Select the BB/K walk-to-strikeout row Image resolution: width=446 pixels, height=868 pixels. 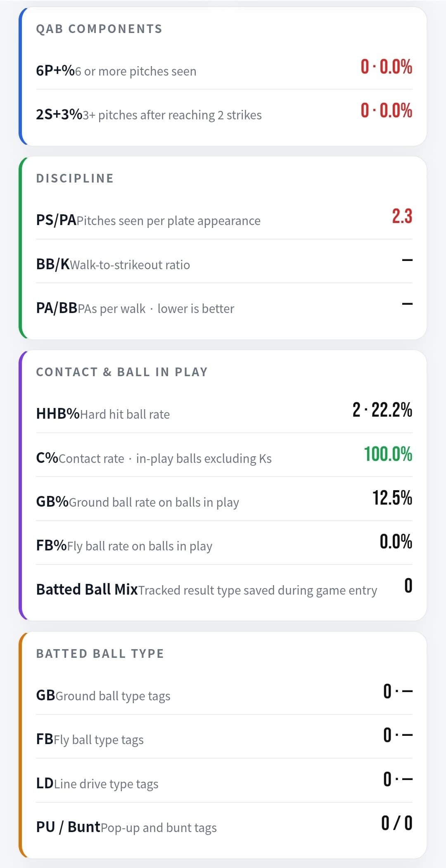pos(223,264)
